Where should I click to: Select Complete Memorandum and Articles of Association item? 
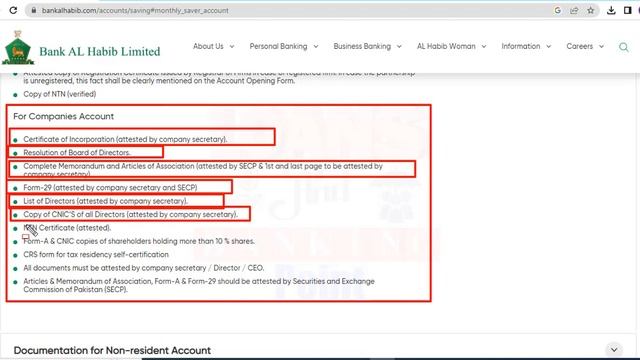[203, 170]
